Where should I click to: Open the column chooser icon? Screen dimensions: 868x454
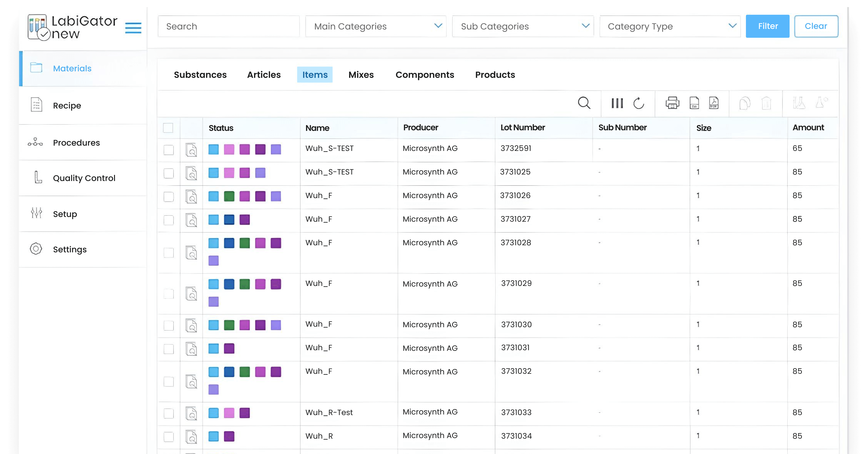pos(617,103)
